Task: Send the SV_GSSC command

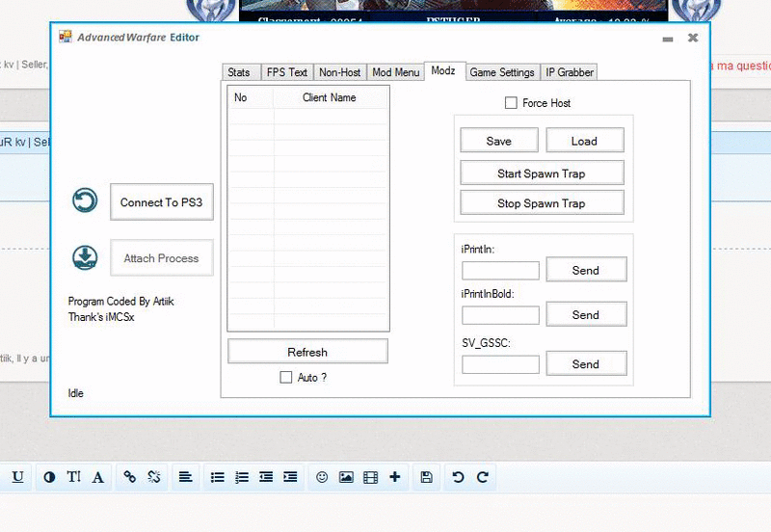Action: 586,363
